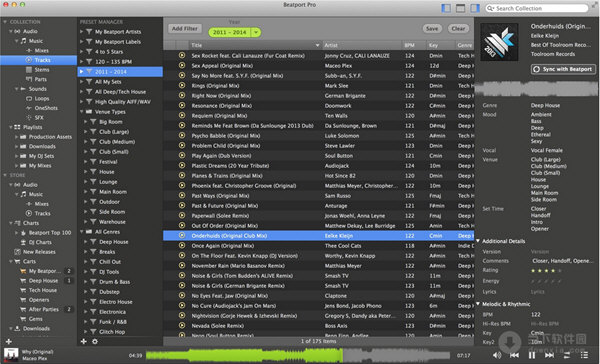Click play icon next to November Rain
The width and height of the screenshot is (600, 364).
[182, 266]
